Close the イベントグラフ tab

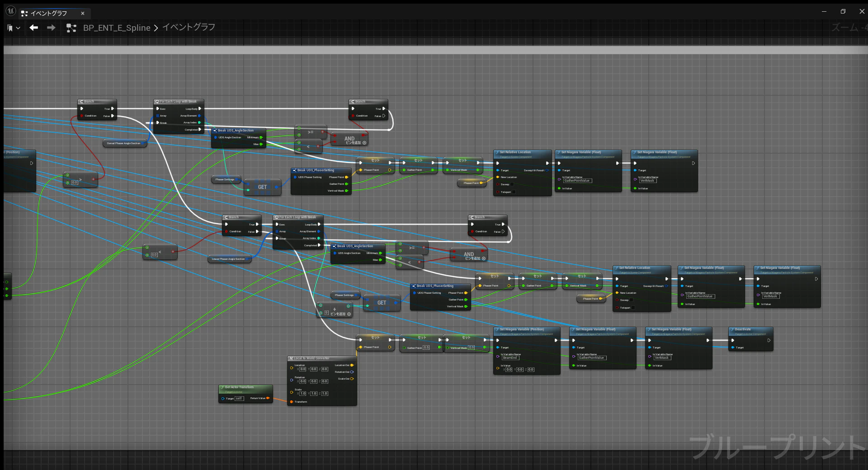pos(83,14)
